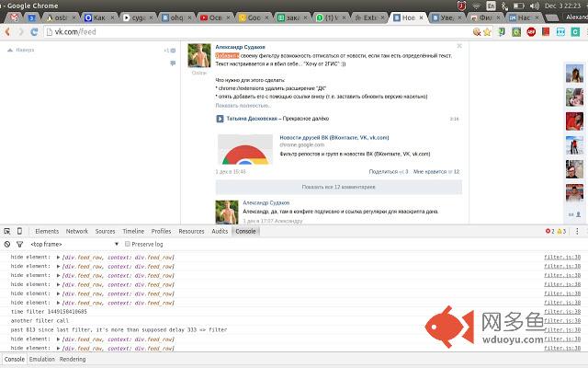Clear the console log icon

7,244
